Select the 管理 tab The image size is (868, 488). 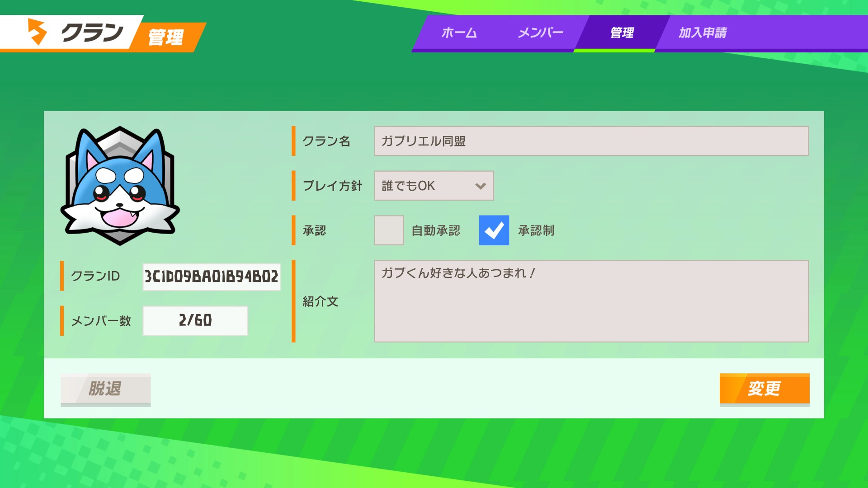click(622, 33)
